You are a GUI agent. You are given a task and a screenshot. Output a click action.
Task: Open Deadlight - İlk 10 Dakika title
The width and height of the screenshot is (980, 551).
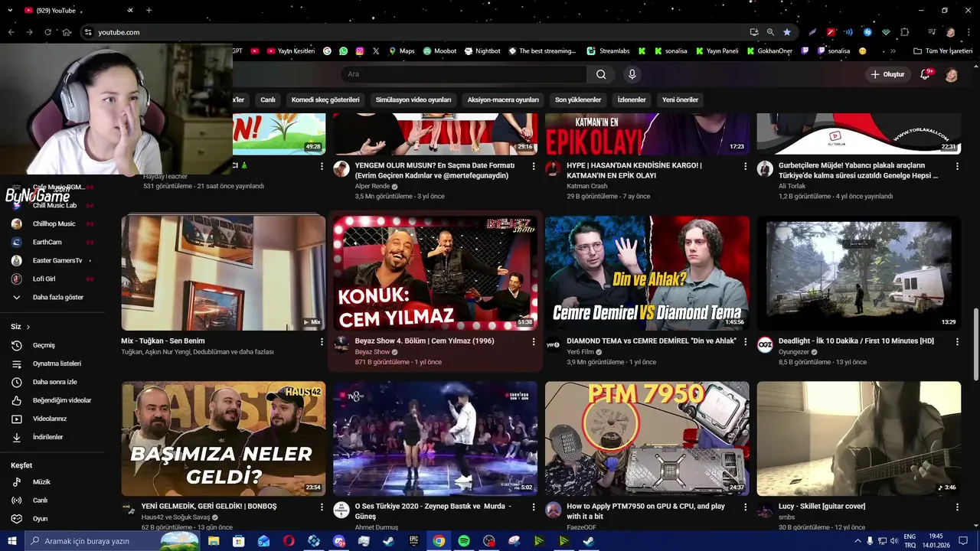[856, 341]
